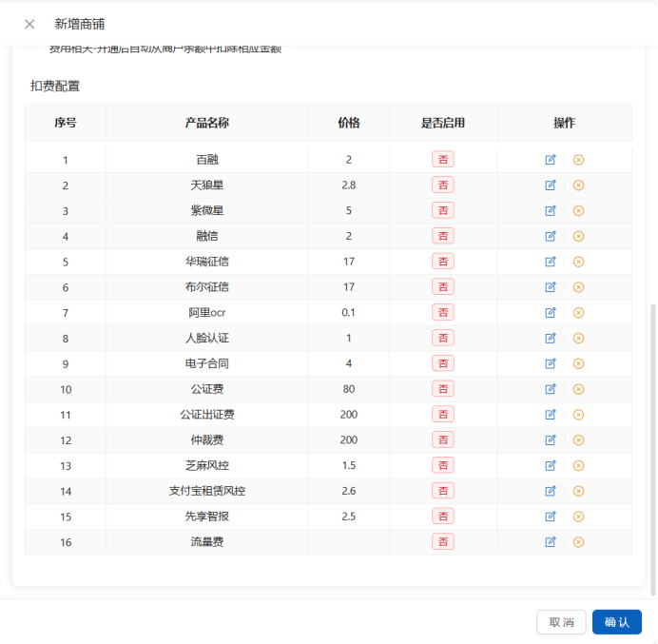Image resolution: width=658 pixels, height=644 pixels.
Task: Edit the 公证出证费 row
Action: tap(551, 415)
